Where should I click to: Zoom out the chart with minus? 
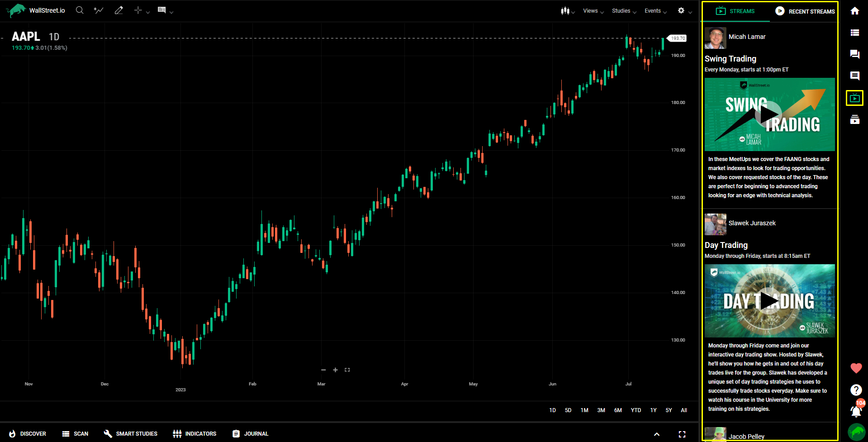click(323, 370)
